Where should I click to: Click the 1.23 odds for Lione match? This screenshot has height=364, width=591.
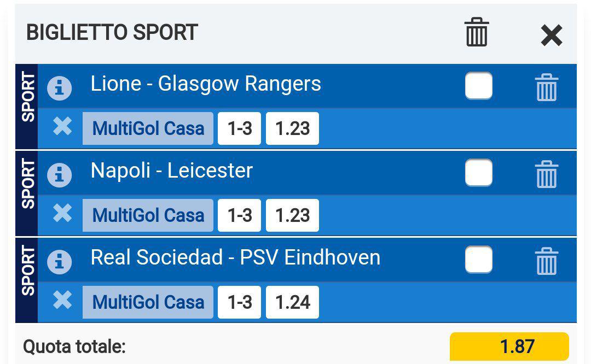click(x=292, y=128)
